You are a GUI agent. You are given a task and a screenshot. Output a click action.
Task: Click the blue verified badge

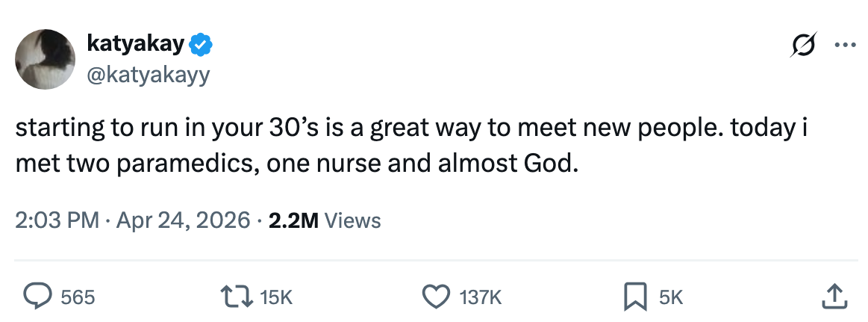(201, 46)
